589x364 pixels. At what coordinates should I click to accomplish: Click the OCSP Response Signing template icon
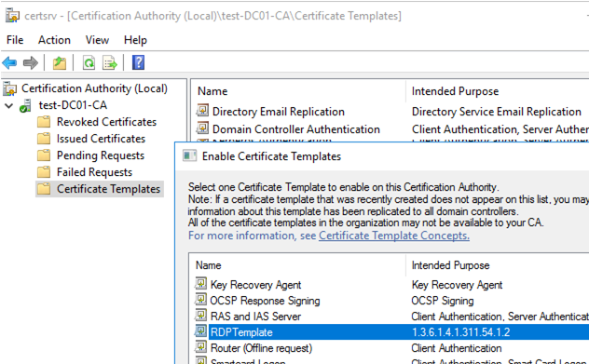[x=200, y=300]
